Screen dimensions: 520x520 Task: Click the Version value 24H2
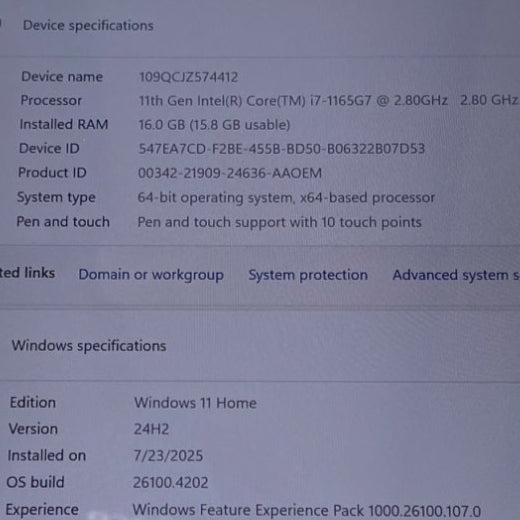coord(151,429)
